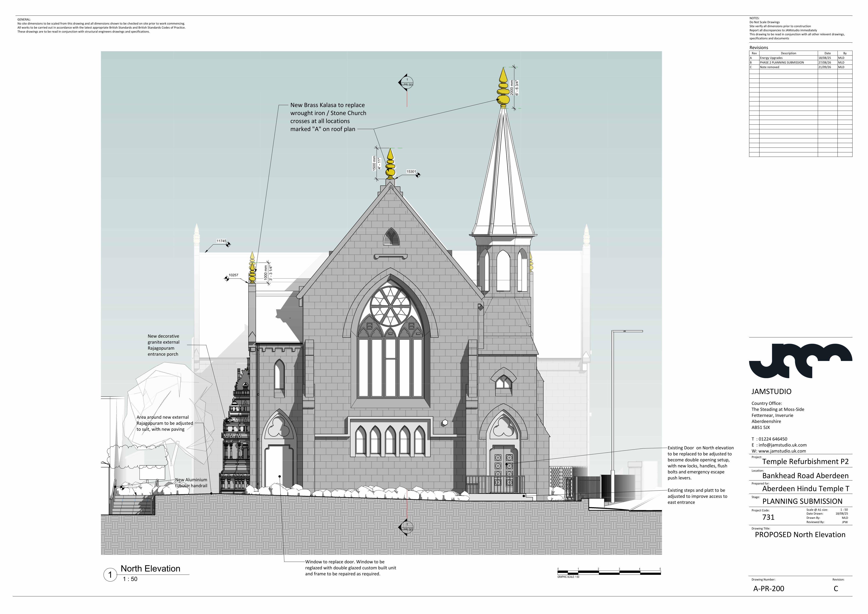Click the 'JAMSTUDIO' company name
The height and width of the screenshot is (614, 868).
coord(771,392)
